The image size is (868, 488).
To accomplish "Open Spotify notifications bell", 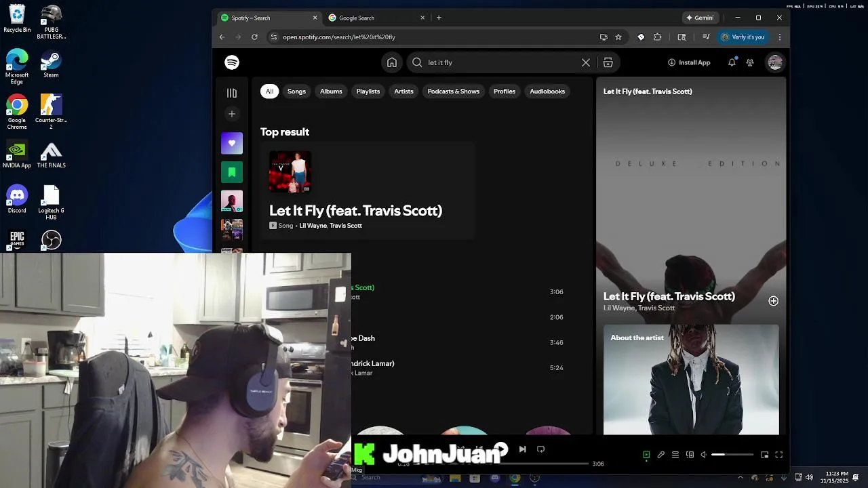I will tap(732, 62).
